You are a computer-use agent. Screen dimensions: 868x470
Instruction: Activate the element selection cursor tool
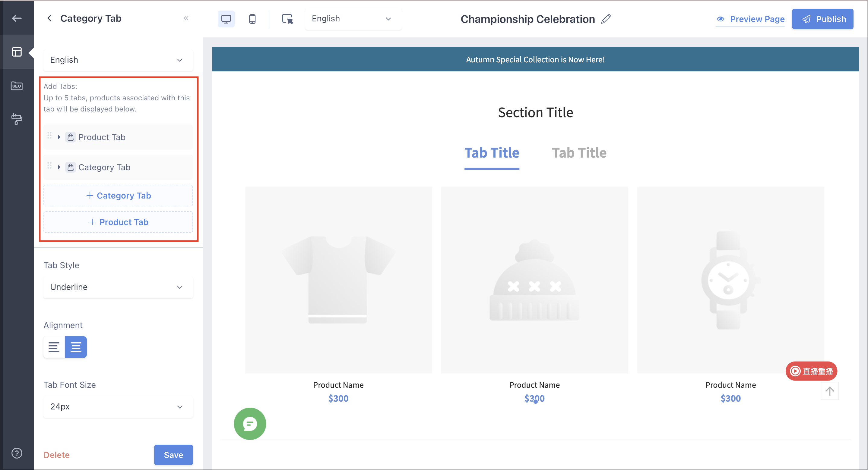287,19
